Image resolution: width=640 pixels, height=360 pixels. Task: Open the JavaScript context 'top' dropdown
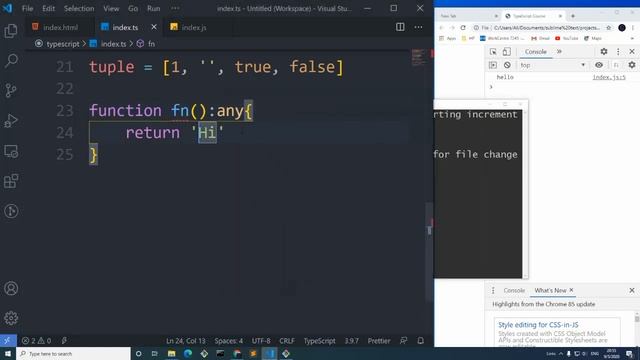pyautogui.click(x=553, y=65)
